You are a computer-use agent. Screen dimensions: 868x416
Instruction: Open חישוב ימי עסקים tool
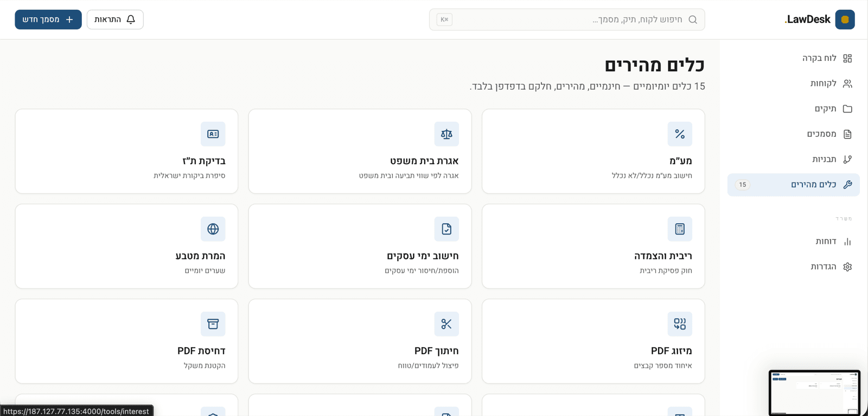click(x=423, y=256)
